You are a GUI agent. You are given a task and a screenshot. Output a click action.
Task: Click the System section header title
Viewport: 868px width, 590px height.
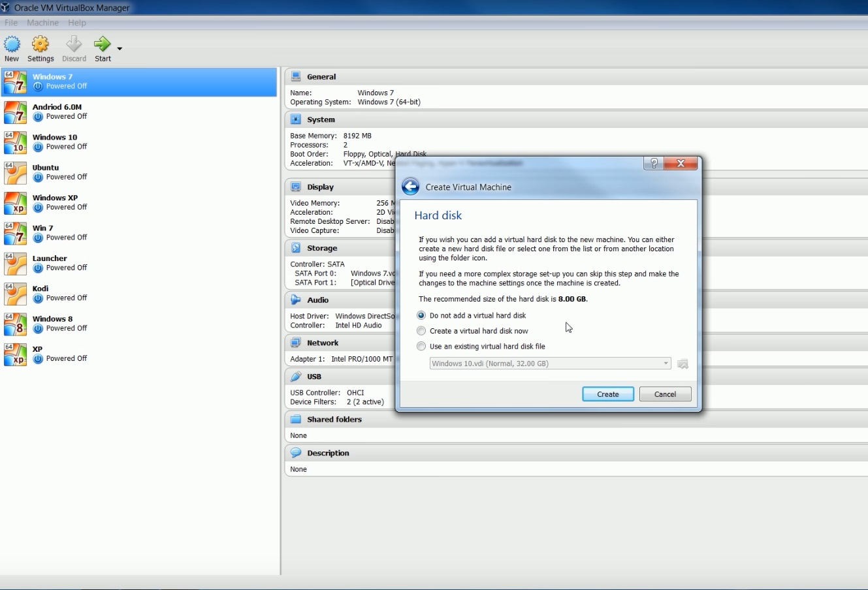tap(321, 119)
